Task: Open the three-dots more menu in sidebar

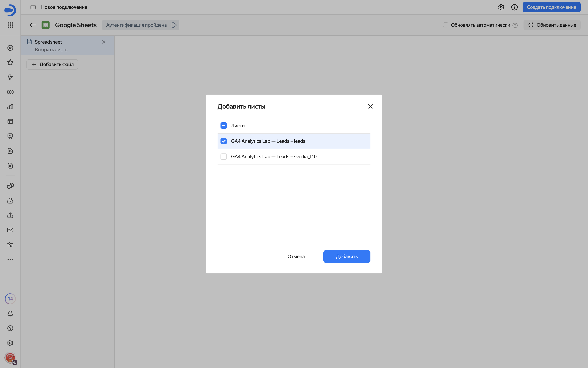Action: point(10,259)
